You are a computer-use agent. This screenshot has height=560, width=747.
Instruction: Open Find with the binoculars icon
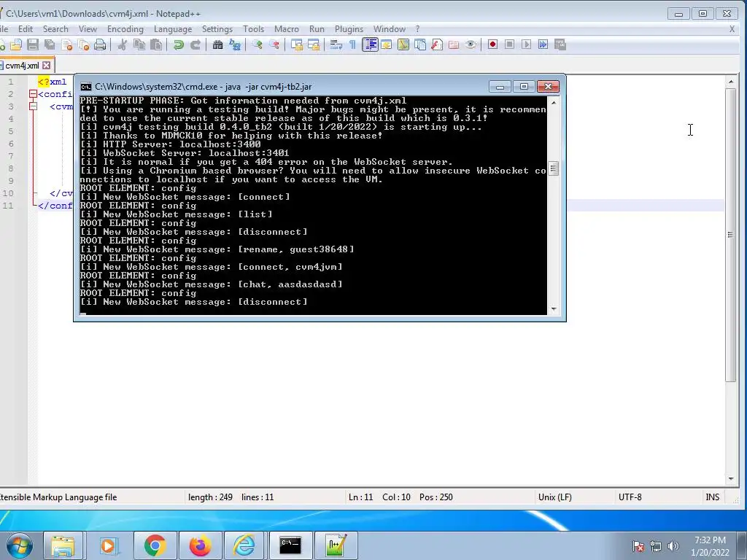click(217, 44)
